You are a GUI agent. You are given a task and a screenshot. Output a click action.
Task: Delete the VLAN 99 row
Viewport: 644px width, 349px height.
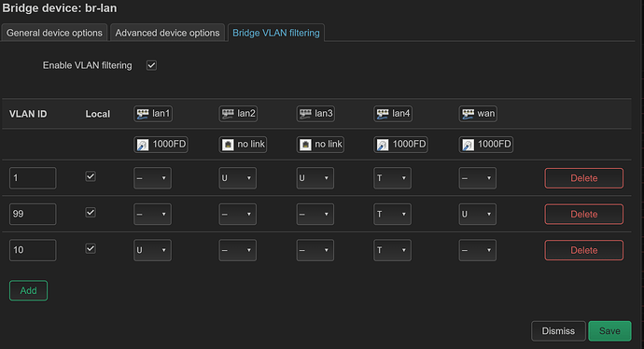583,215
